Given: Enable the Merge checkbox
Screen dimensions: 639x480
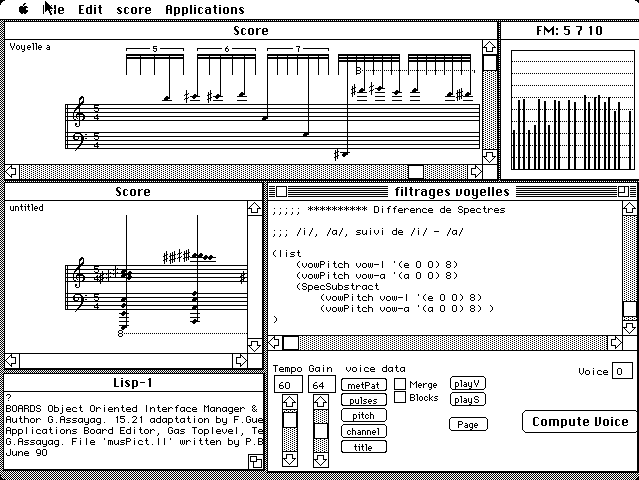Looking at the screenshot, I should click(x=400, y=384).
